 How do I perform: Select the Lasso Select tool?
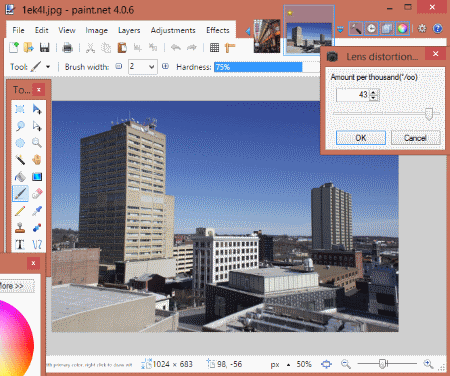click(x=20, y=126)
